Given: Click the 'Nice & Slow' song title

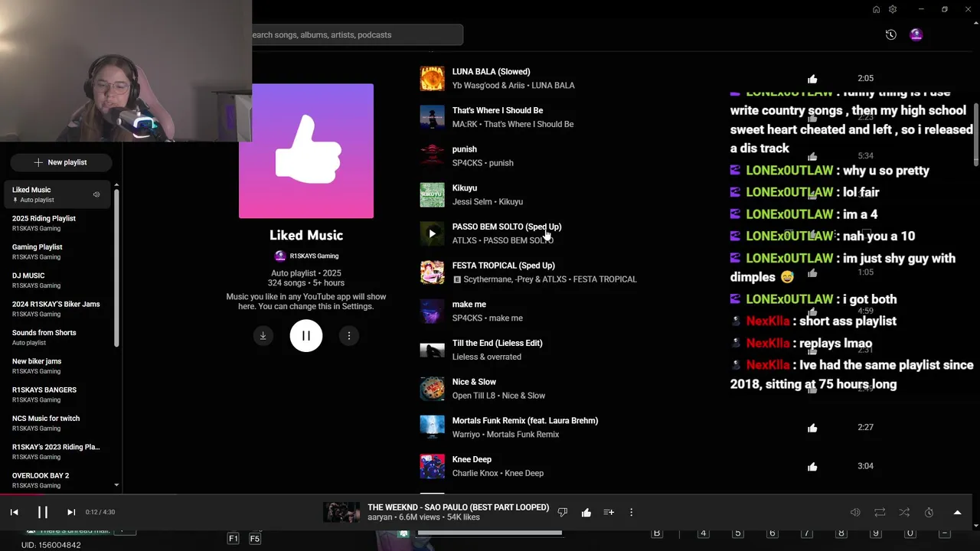Looking at the screenshot, I should (x=474, y=382).
